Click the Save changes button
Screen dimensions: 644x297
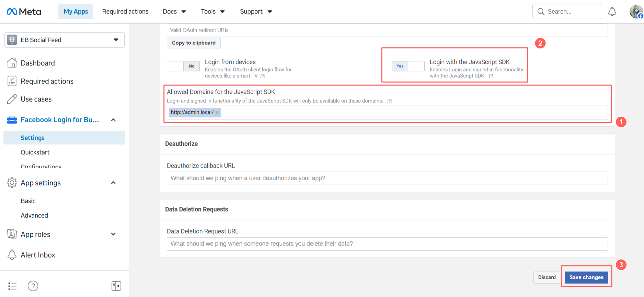point(586,277)
